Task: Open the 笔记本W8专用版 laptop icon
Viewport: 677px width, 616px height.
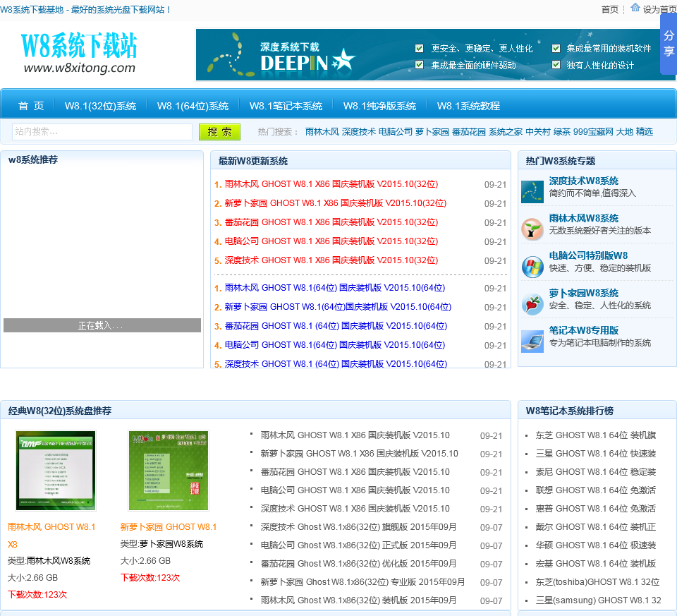Action: 532,342
